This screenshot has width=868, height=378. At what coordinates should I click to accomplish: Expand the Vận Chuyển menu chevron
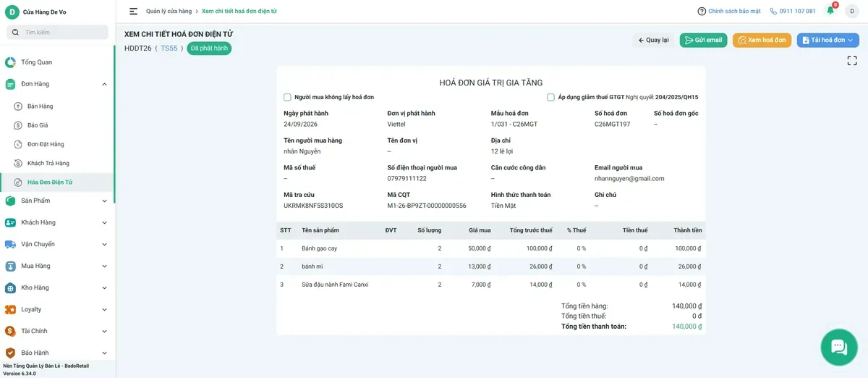coord(104,244)
